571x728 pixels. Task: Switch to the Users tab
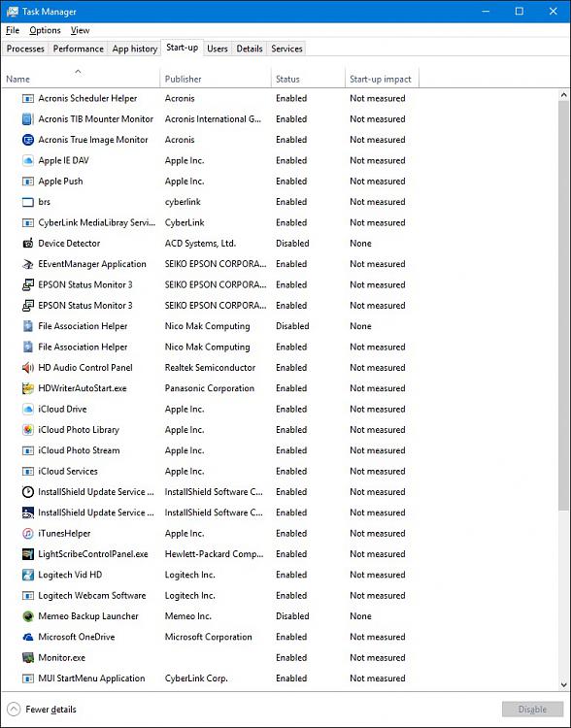[217, 49]
